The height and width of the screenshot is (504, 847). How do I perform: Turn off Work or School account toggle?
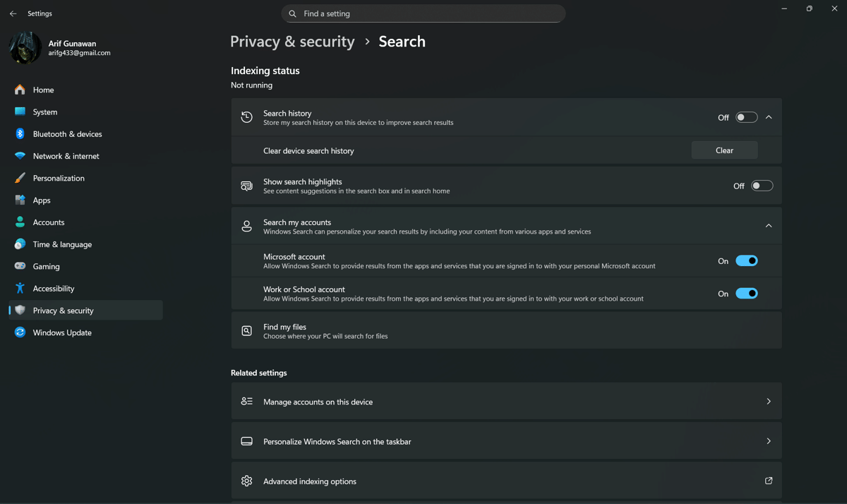coord(746,294)
